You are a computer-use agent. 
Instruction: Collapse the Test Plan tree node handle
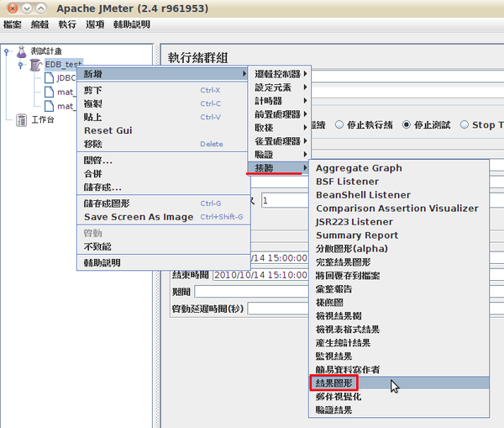click(7, 51)
